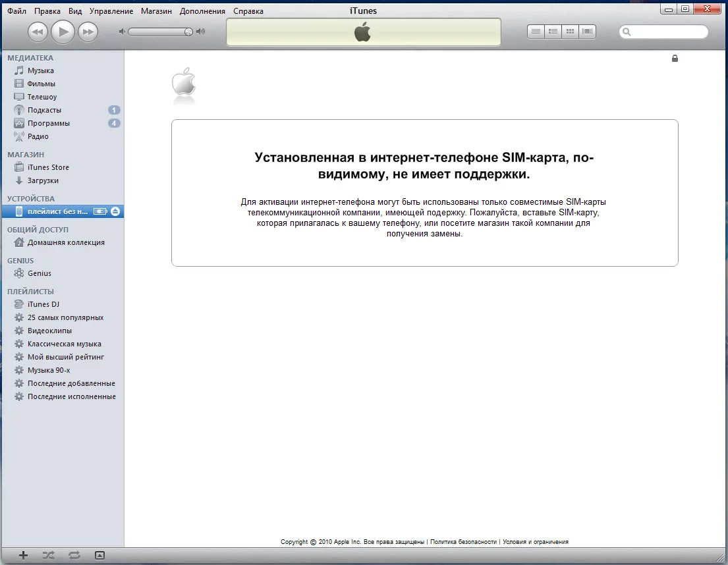Click the ОБЩИЙ ДОСТУП section header

pos(38,230)
